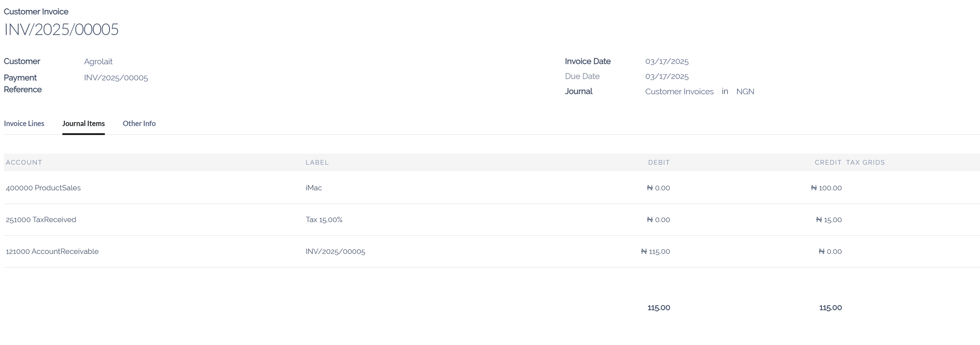This screenshot has height=345, width=980.
Task: Select the Tax 15.00% label
Action: 324,219
